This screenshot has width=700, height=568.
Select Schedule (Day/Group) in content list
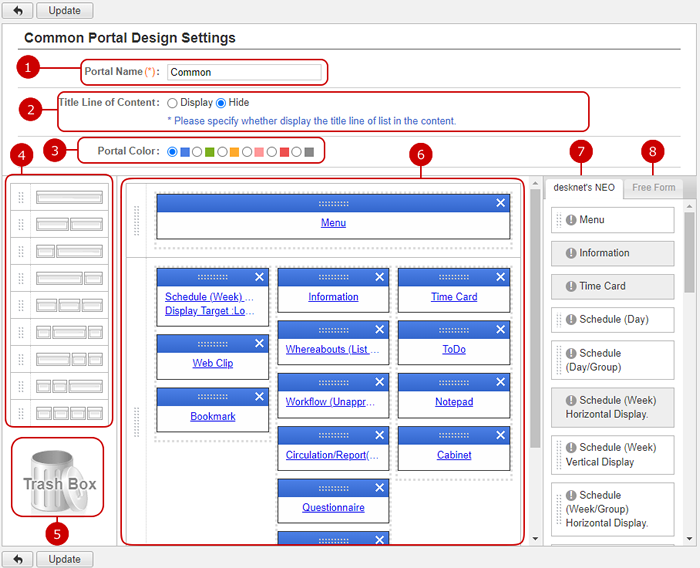[612, 360]
